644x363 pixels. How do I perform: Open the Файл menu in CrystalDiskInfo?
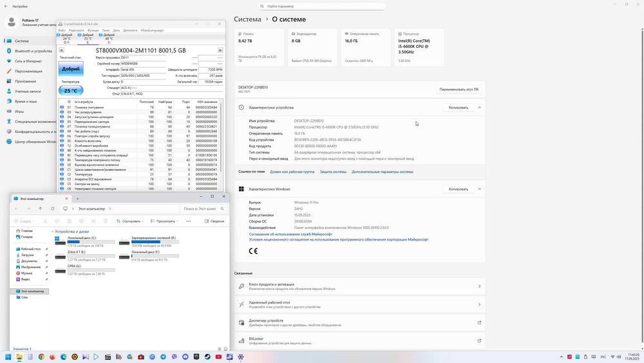tap(62, 30)
